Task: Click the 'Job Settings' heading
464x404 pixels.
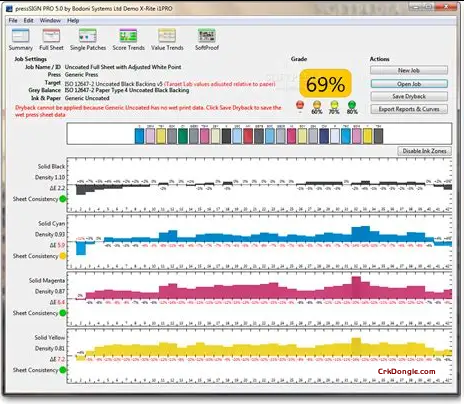Action: [x=30, y=59]
